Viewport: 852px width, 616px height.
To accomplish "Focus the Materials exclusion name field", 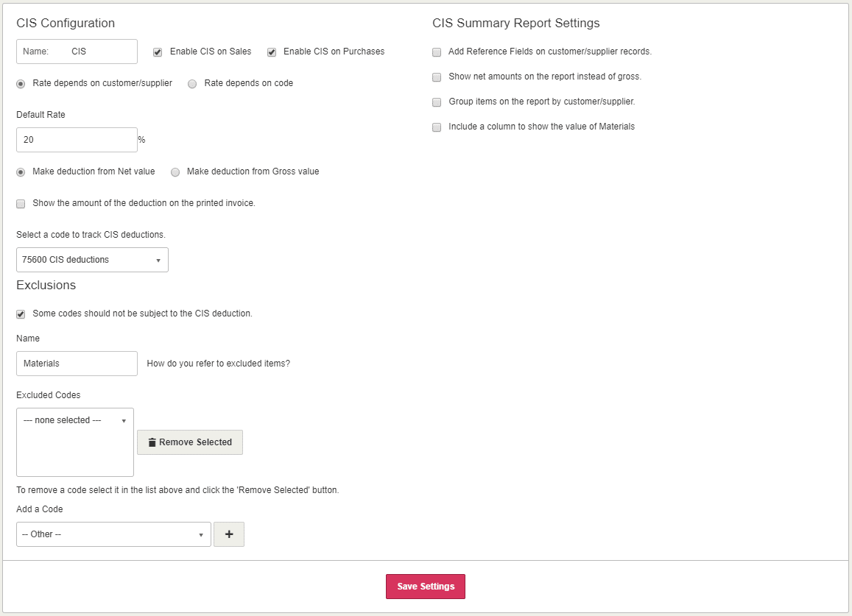I will pos(77,364).
